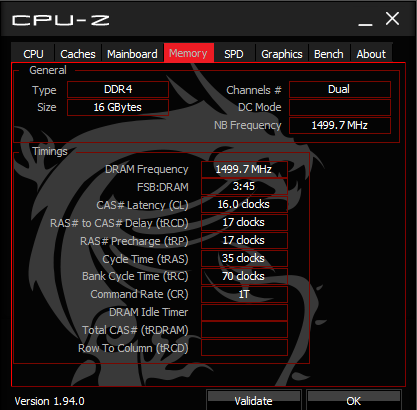Go to the SPD tab

click(234, 54)
